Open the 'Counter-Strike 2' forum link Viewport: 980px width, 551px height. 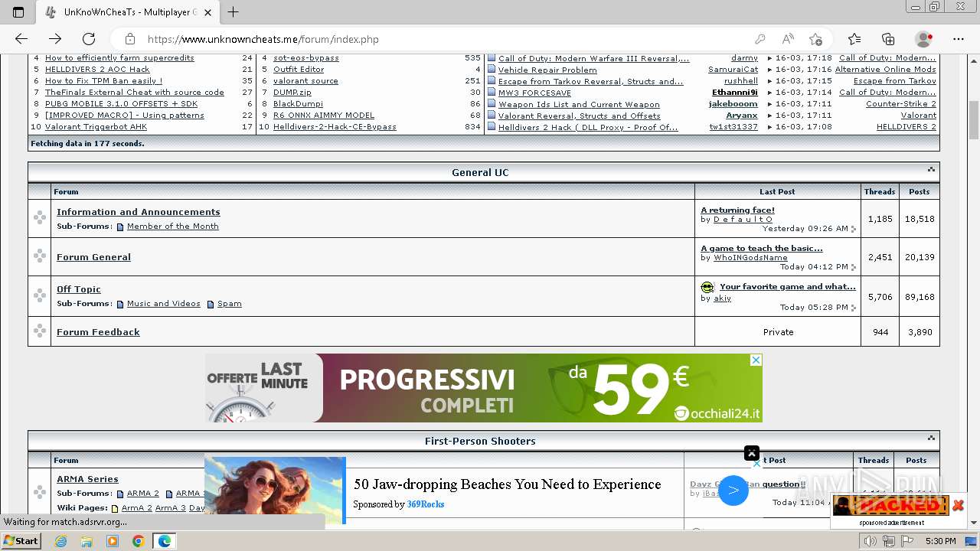[901, 104]
